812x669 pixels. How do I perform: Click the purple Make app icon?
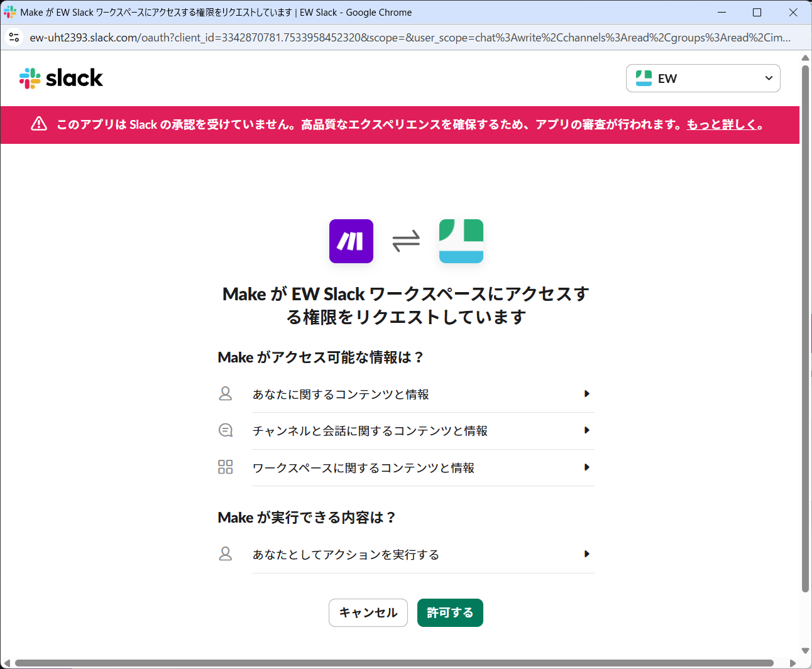tap(351, 241)
